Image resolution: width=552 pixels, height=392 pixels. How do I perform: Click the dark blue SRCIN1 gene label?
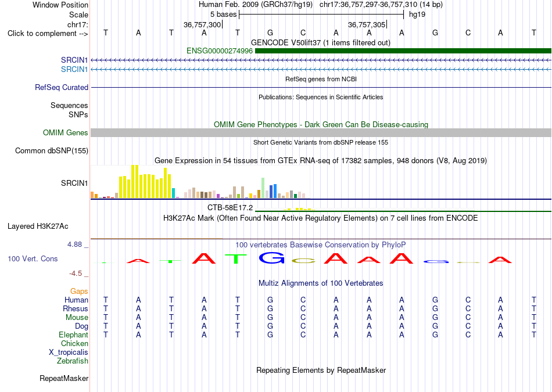point(74,60)
